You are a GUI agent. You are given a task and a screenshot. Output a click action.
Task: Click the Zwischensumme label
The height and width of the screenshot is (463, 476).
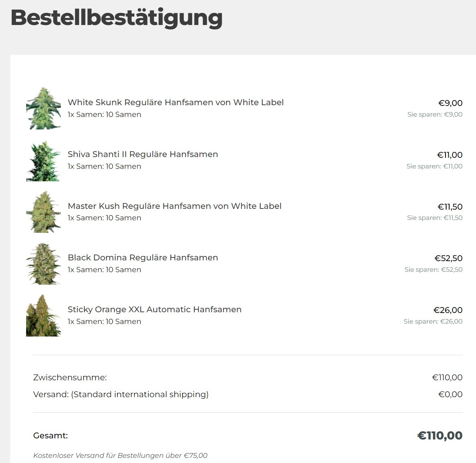click(70, 377)
